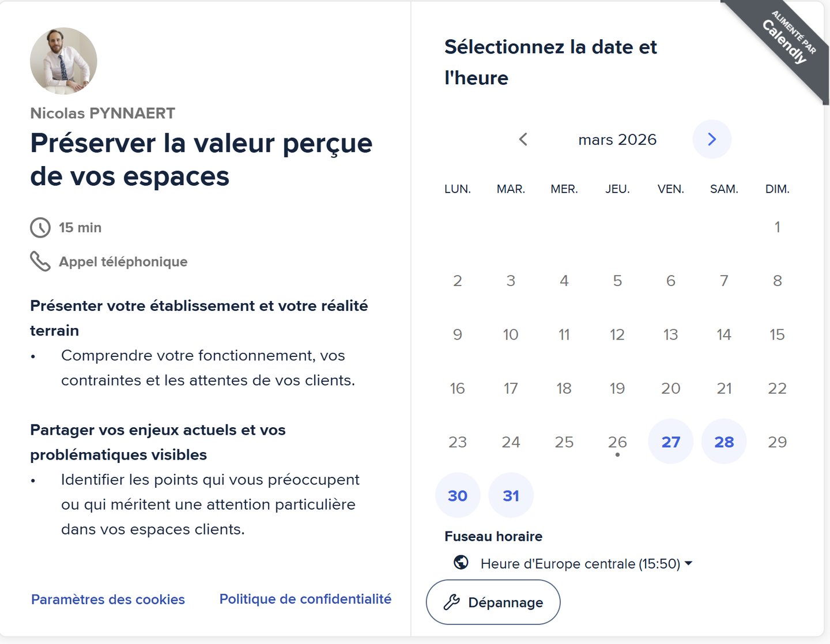The image size is (830, 644).
Task: Click the 'Sélectionnez la date et l'heure' heading
Action: pos(551,62)
